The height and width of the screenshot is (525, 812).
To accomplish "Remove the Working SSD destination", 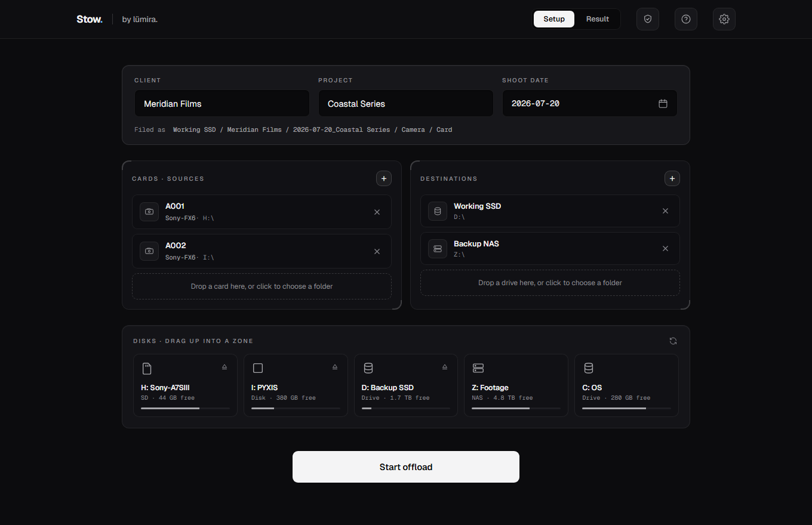I will click(x=665, y=211).
